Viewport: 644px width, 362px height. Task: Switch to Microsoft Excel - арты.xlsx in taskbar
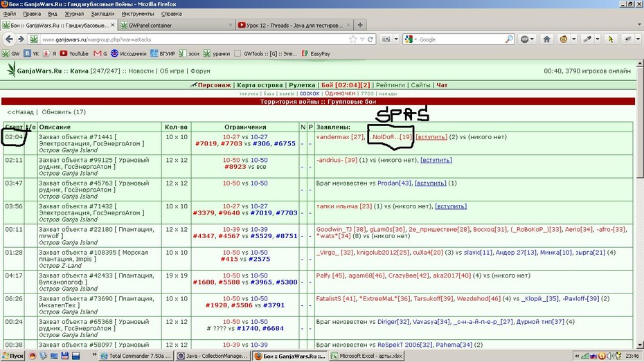click(367, 356)
